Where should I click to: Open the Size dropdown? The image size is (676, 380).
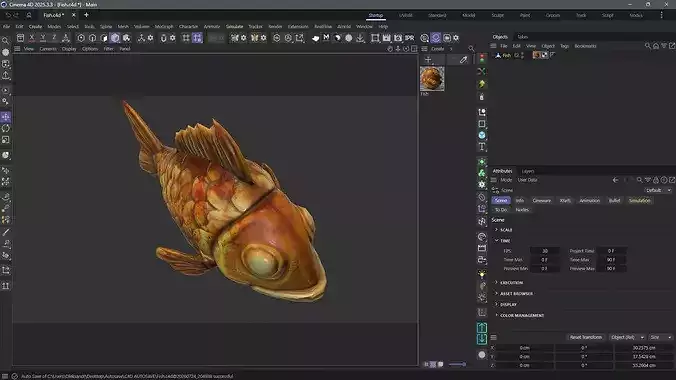click(660, 337)
